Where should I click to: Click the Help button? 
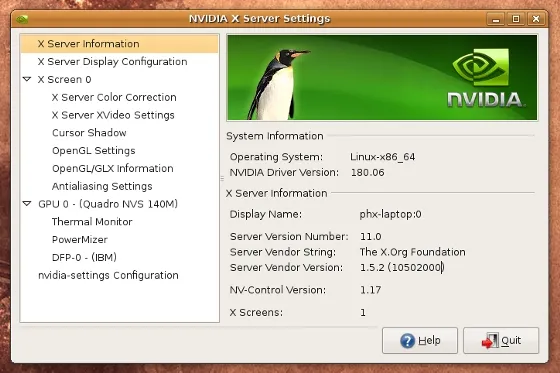pyautogui.click(x=420, y=340)
